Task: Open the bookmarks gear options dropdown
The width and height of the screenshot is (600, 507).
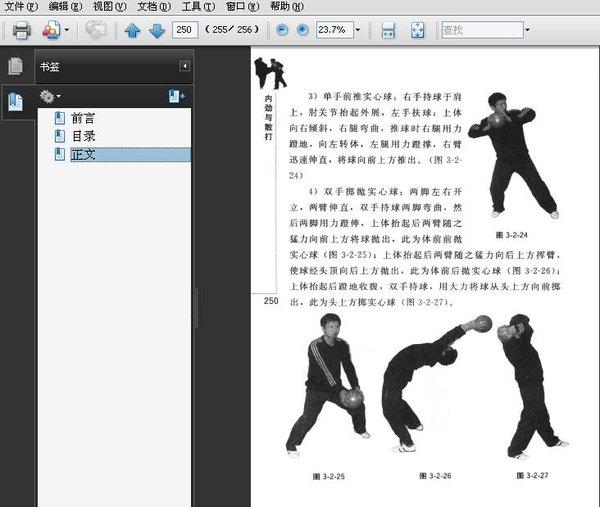Action: point(50,96)
